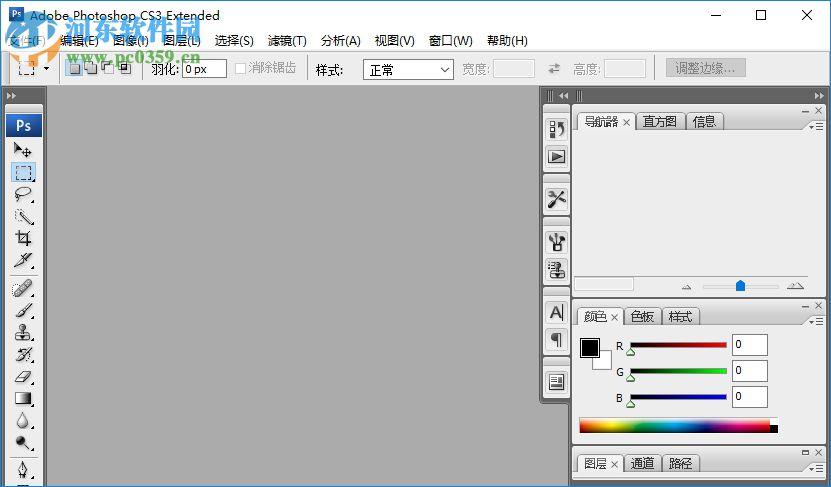Close the 图层 tab
This screenshot has height=487, width=831.
tap(614, 464)
